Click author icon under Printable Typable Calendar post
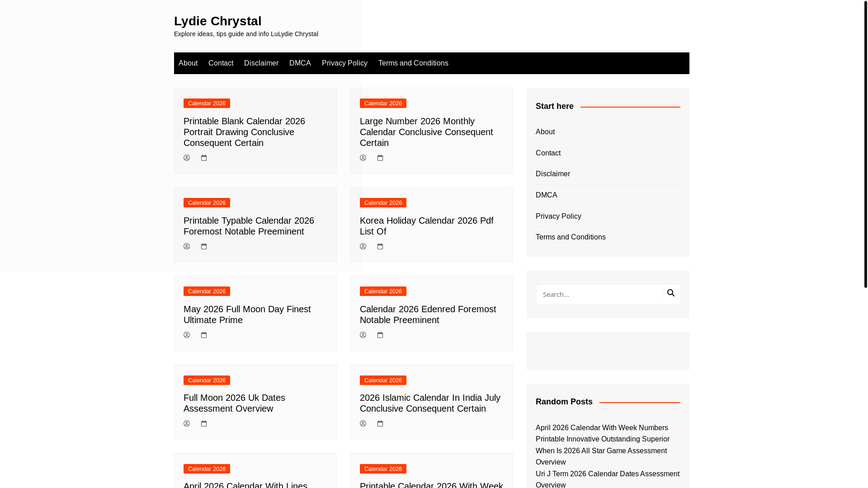 click(187, 246)
